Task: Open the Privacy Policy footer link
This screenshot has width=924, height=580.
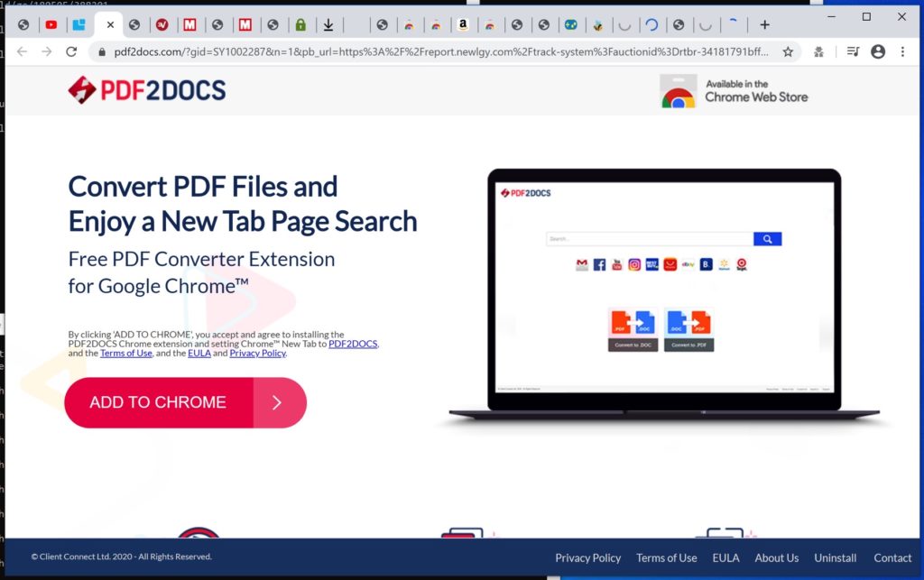Action: [x=587, y=557]
